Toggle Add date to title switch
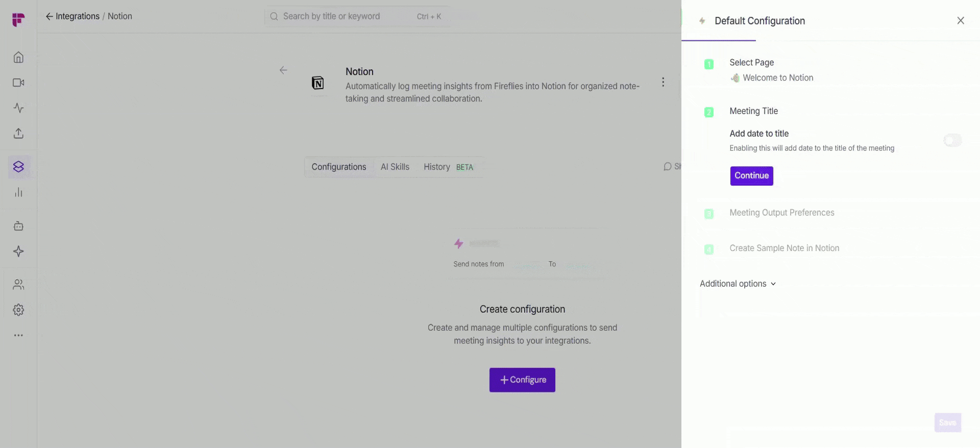Image resolution: width=980 pixels, height=448 pixels. (952, 140)
